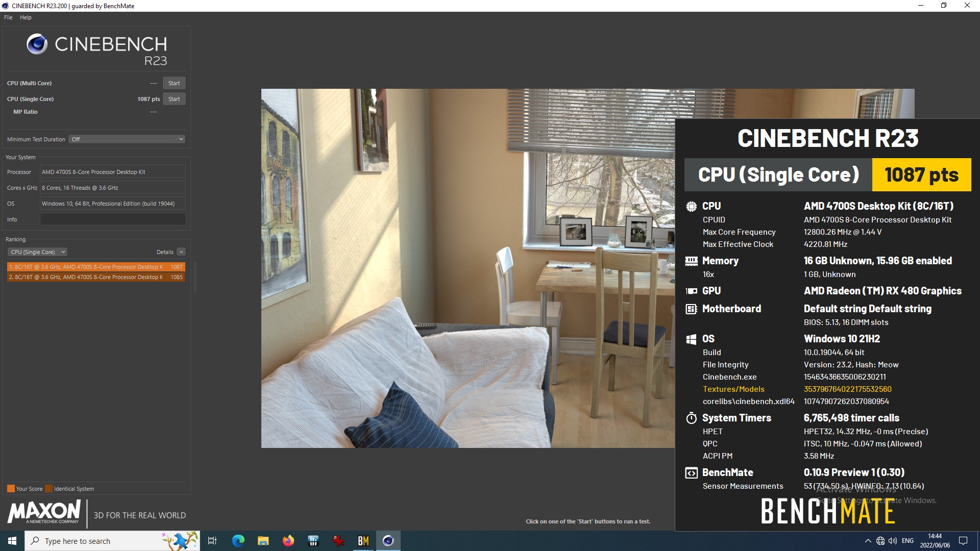Click the Maxon logo

click(44, 512)
